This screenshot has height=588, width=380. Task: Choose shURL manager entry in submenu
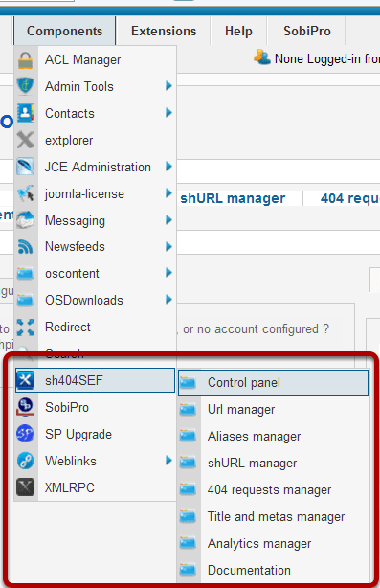point(273,463)
